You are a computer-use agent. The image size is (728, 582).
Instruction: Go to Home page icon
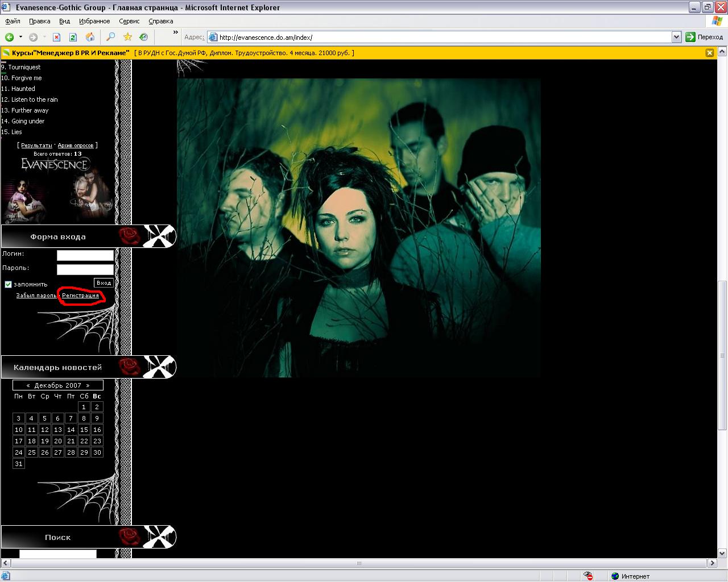[x=90, y=37]
